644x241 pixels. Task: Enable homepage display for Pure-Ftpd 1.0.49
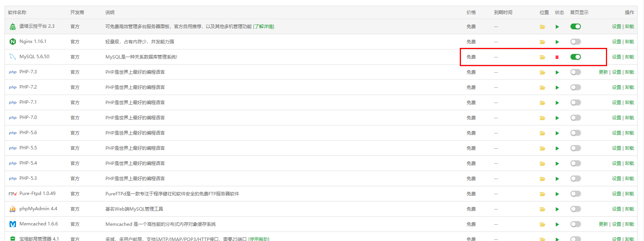575,194
